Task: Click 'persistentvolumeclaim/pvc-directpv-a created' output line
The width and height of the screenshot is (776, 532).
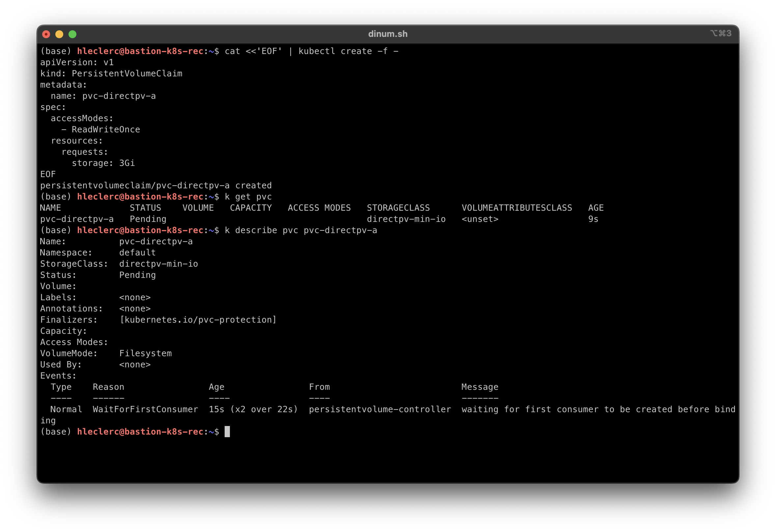Action: [156, 185]
